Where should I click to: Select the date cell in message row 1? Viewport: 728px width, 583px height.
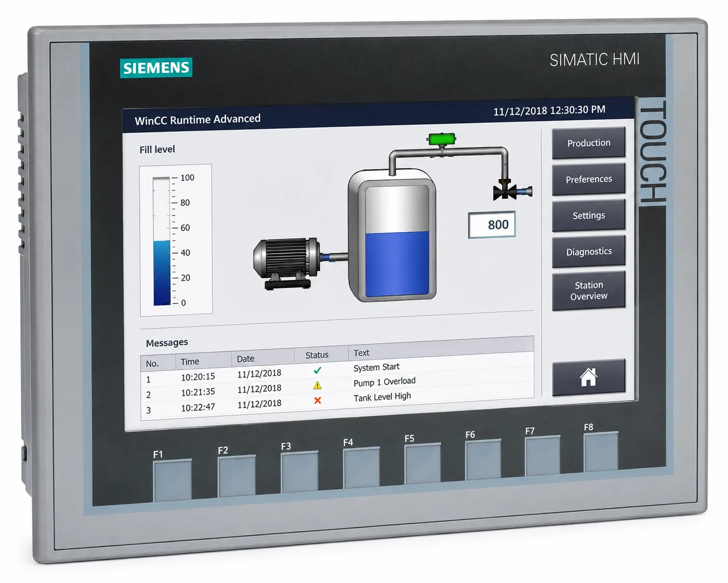(x=259, y=374)
